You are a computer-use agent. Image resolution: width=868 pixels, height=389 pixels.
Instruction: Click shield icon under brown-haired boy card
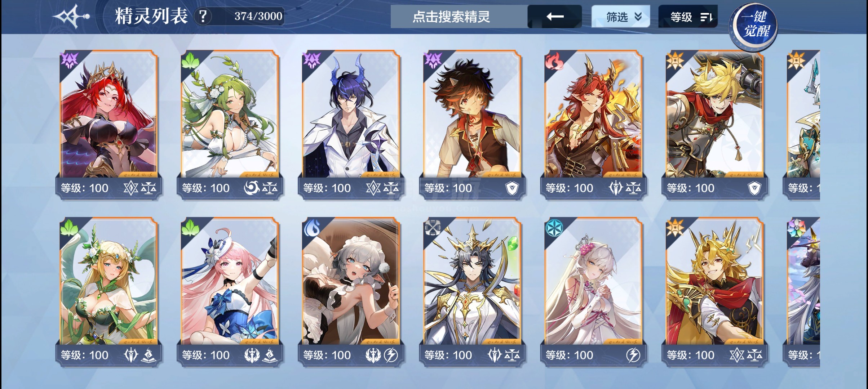pyautogui.click(x=512, y=188)
